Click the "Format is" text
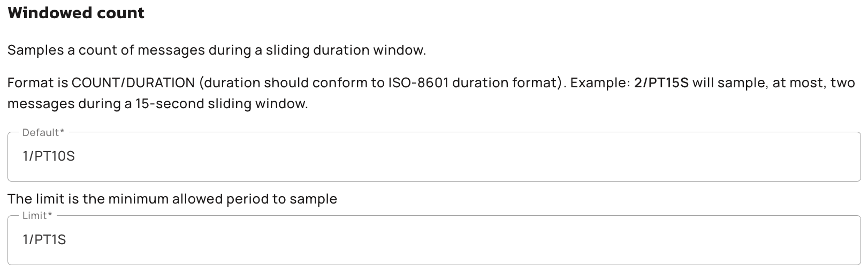Screen dimensions: 868x271 (37, 83)
